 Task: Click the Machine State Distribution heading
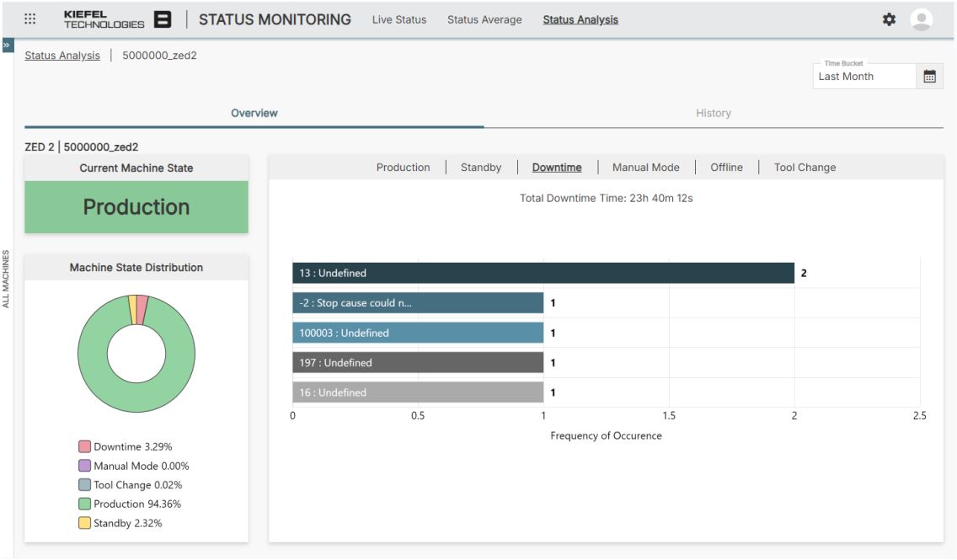click(x=136, y=268)
